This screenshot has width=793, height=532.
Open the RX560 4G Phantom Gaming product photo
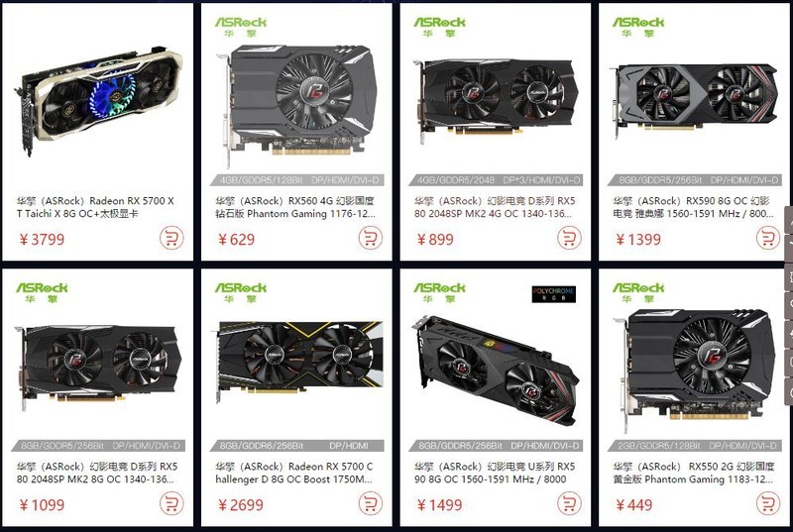[x=296, y=104]
